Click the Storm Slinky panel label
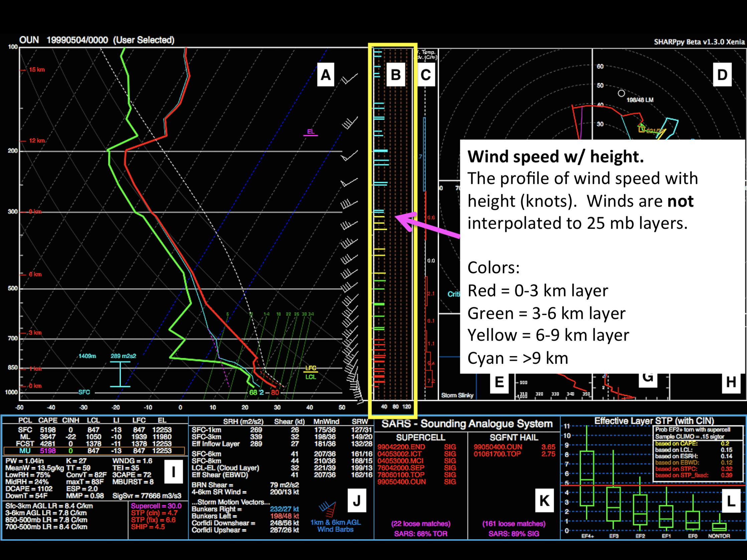This screenshot has width=747, height=560. click(x=457, y=396)
